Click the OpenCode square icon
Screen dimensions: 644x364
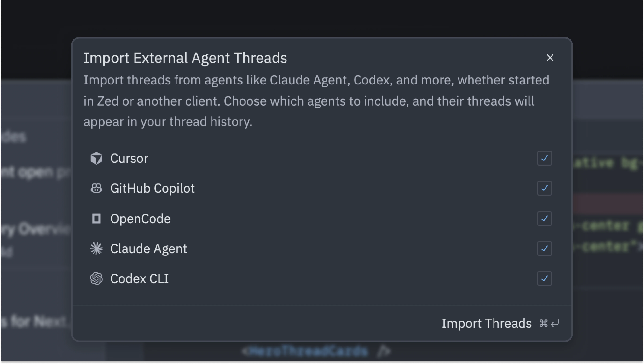pos(96,219)
